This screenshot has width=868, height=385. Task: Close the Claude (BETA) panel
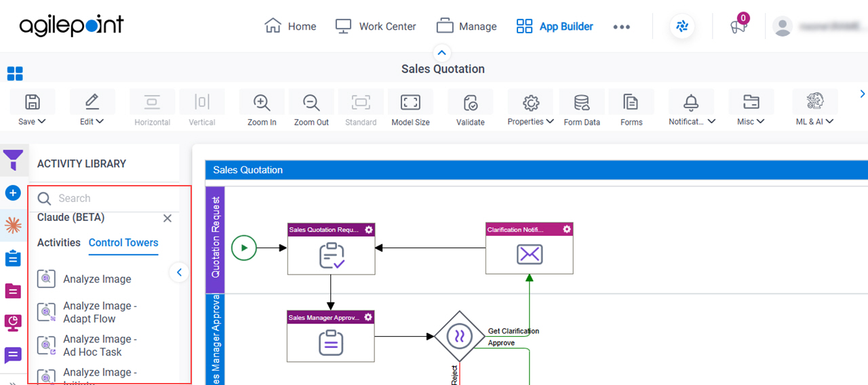coord(167,218)
